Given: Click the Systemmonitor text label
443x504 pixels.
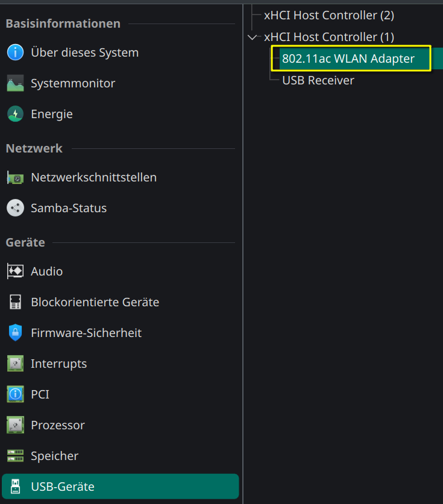Looking at the screenshot, I should click(x=73, y=84).
